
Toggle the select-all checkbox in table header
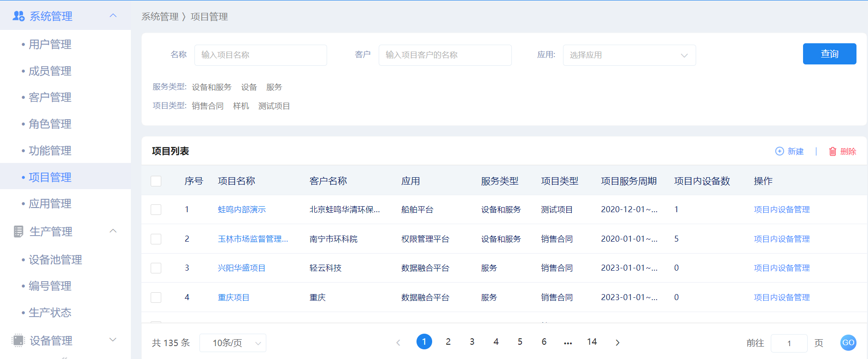tap(156, 181)
